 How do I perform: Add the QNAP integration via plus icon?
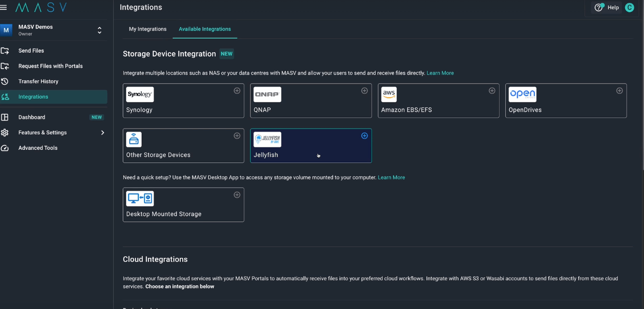pyautogui.click(x=364, y=90)
